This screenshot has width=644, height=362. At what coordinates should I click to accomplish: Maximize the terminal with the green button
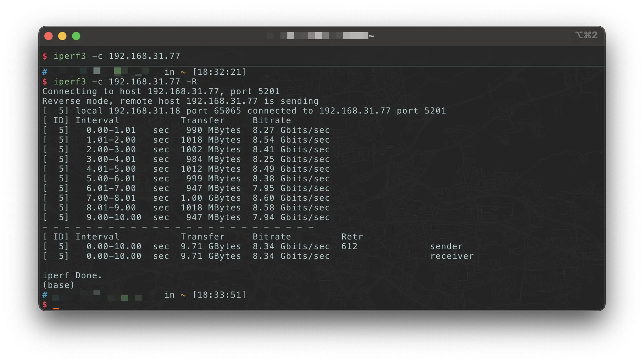76,36
